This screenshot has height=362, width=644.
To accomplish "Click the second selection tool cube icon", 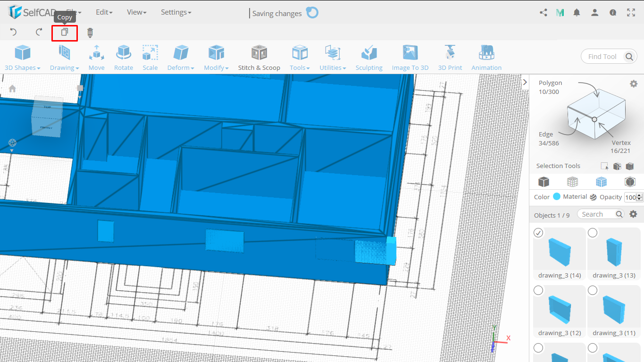I will [x=617, y=166].
